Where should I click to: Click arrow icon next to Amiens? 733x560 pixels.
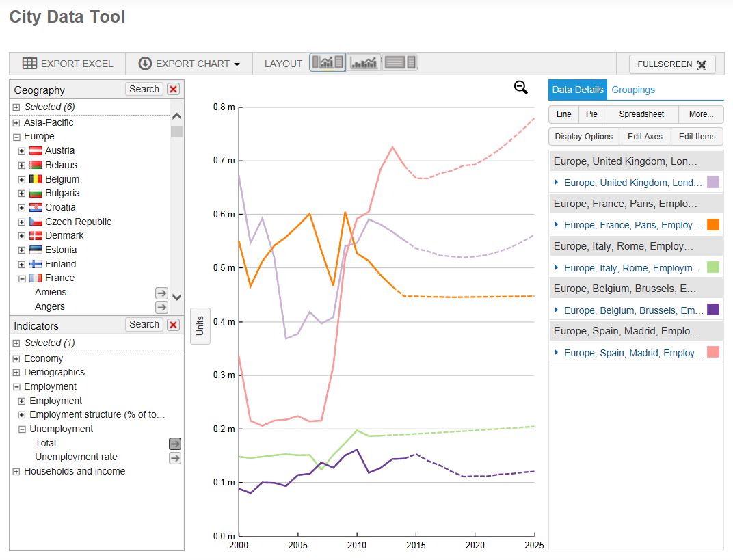point(161,293)
